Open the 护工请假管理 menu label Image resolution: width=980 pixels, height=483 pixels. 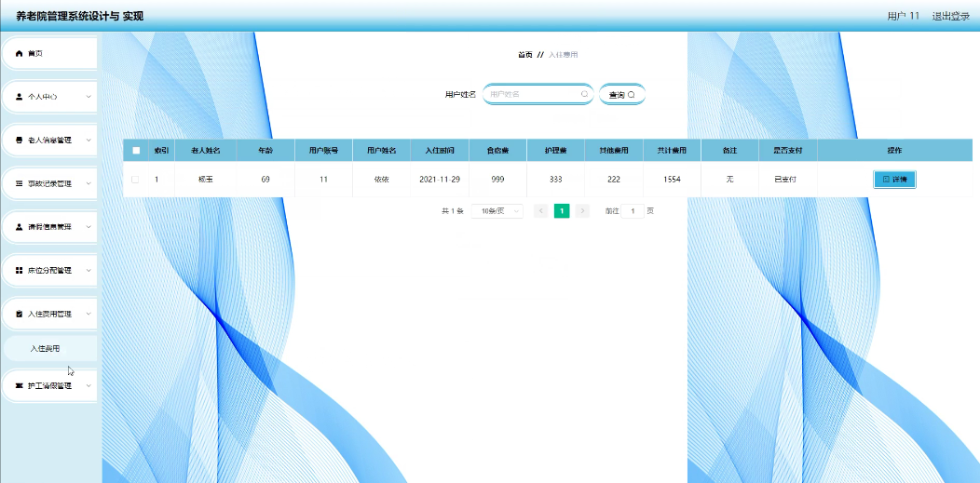click(49, 385)
